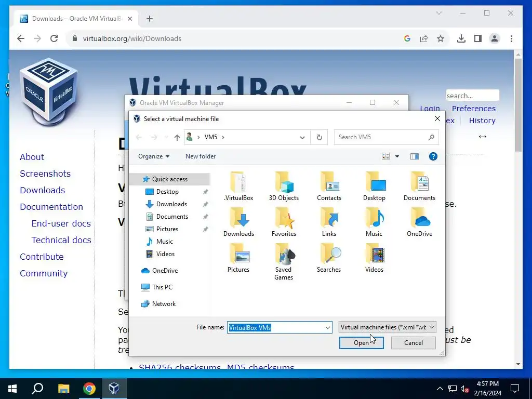The image size is (532, 399).
Task: Open the History link on webpage
Action: pyautogui.click(x=482, y=121)
